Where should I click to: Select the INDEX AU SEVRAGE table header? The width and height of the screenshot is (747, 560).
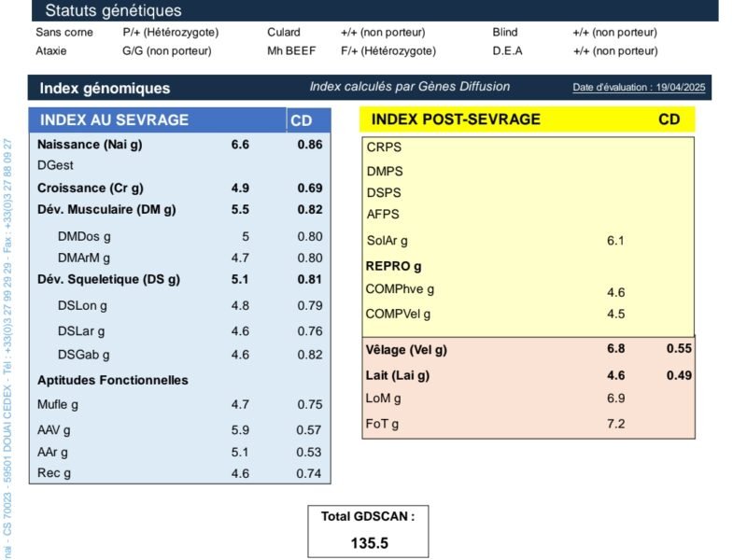[114, 120]
